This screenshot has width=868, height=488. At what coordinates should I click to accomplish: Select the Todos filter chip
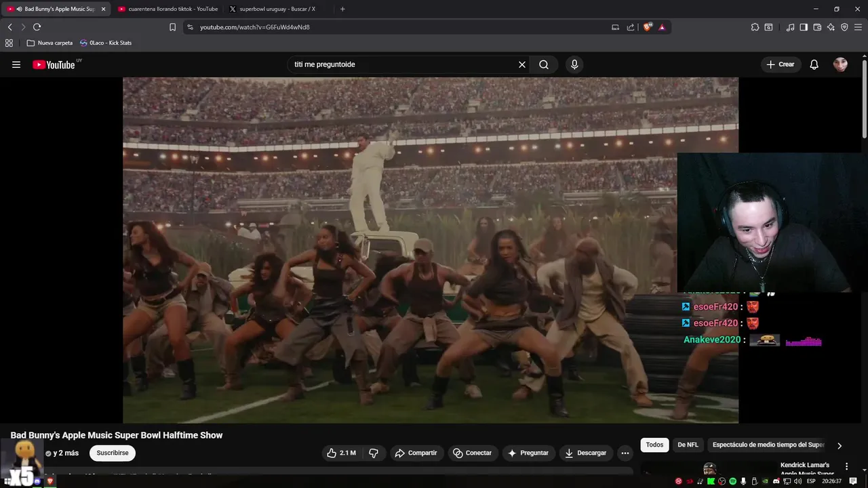tap(654, 445)
